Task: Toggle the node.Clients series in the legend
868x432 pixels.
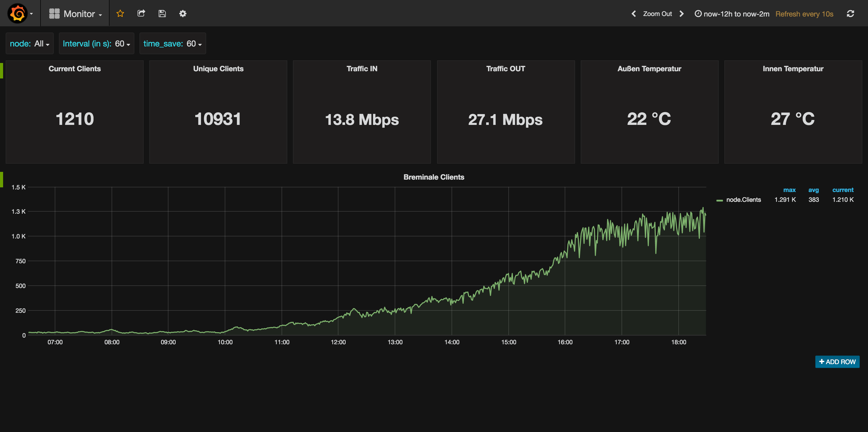Action: tap(744, 199)
